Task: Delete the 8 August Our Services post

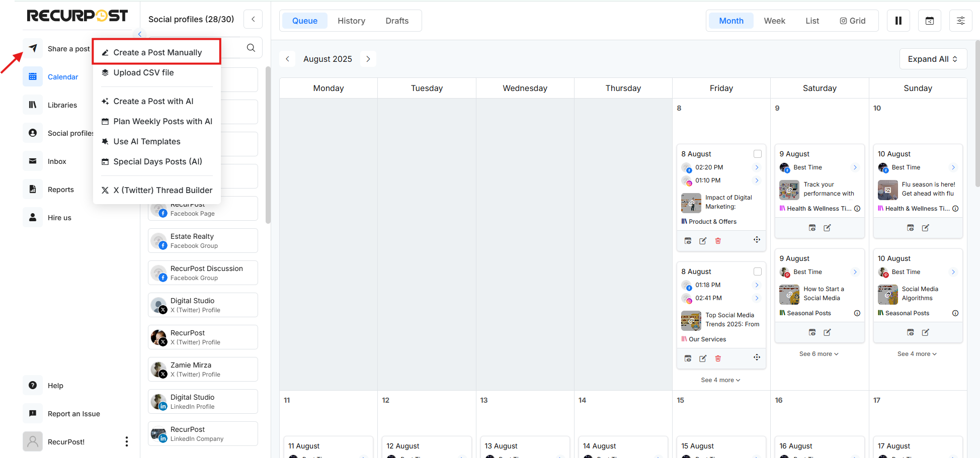Action: pos(718,358)
